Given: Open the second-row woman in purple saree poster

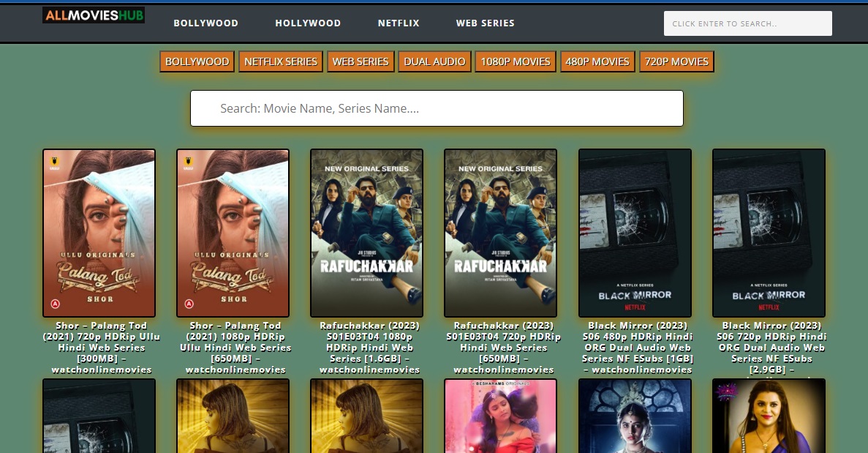Looking at the screenshot, I should 769,416.
